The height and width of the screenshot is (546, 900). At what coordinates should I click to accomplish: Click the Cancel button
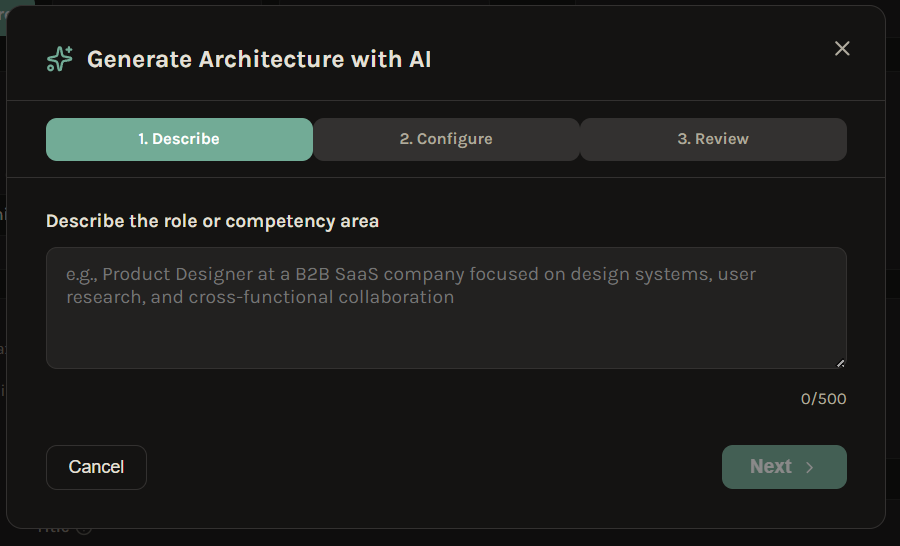(x=96, y=467)
